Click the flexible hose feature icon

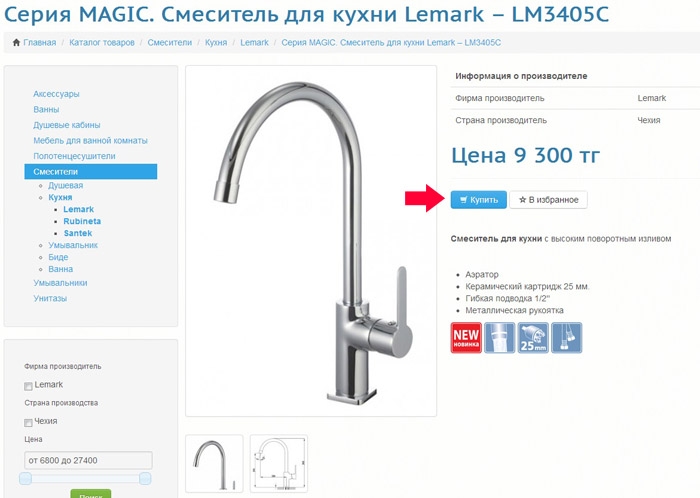point(567,338)
